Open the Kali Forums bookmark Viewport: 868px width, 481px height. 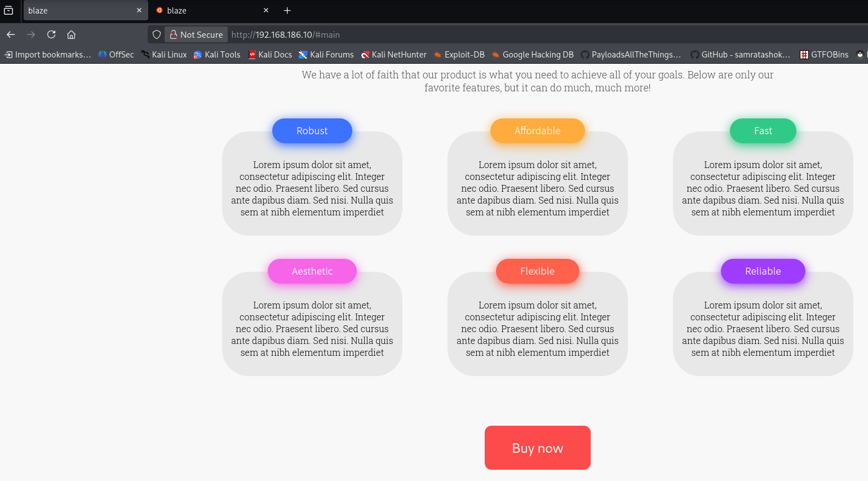click(326, 55)
